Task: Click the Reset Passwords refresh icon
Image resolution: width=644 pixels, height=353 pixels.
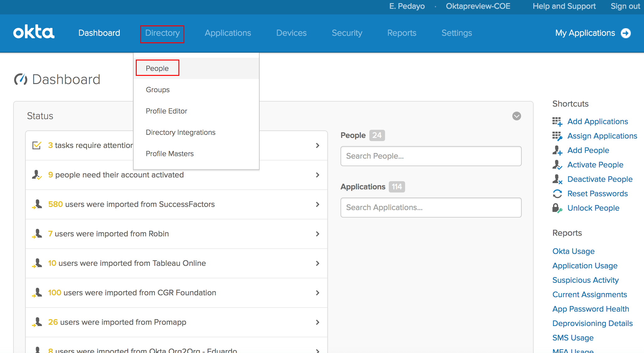Action: 557,194
